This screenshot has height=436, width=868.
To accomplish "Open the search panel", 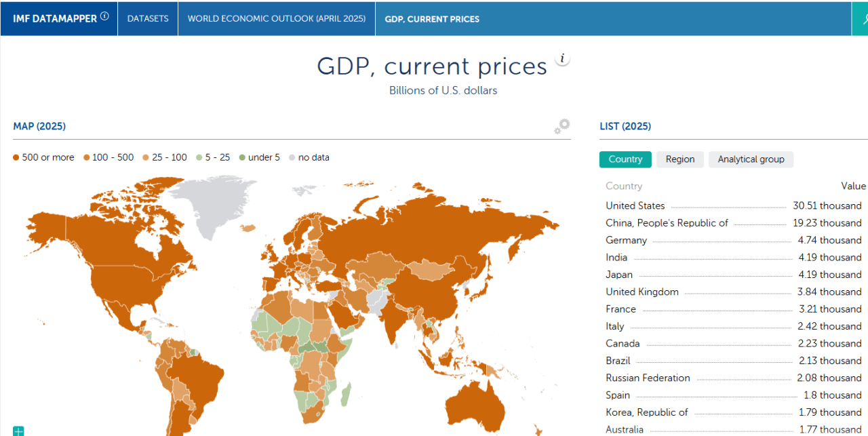I will point(863,18).
